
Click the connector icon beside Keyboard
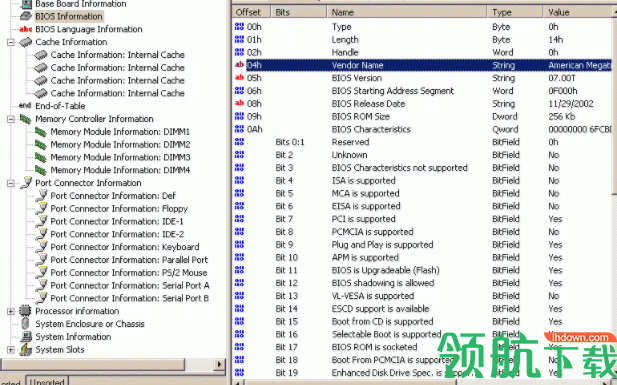click(x=41, y=247)
